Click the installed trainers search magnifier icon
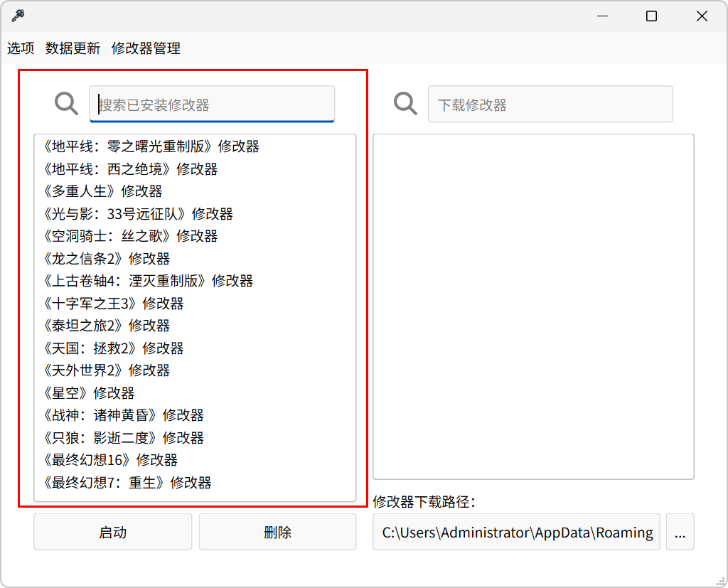The image size is (728, 588). pyautogui.click(x=66, y=104)
